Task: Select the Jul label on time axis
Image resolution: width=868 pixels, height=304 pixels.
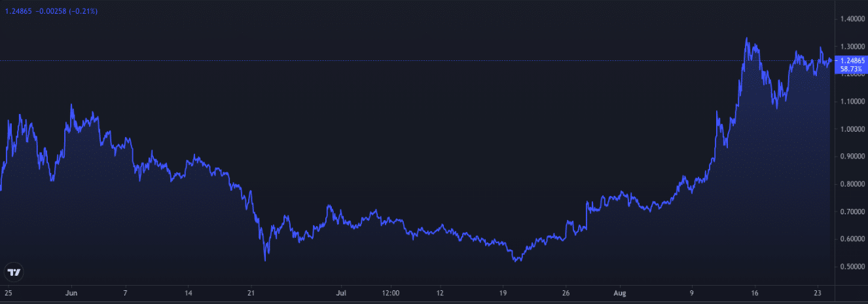Action: (x=340, y=293)
